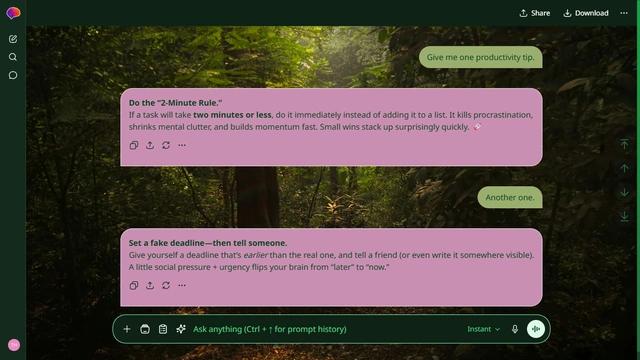Click the sparkle tools icon in input bar
640x360 pixels.
pos(181,329)
